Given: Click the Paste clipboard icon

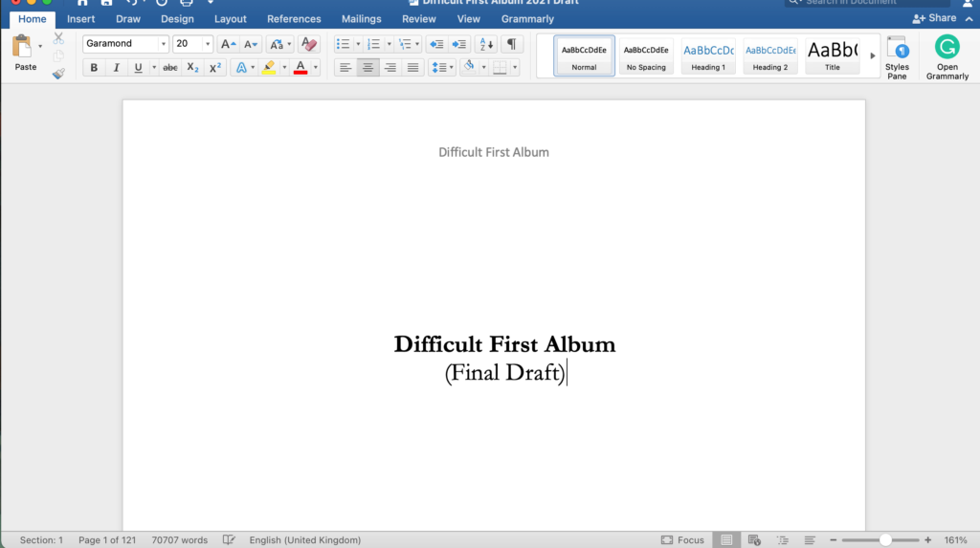Looking at the screenshot, I should coord(23,48).
